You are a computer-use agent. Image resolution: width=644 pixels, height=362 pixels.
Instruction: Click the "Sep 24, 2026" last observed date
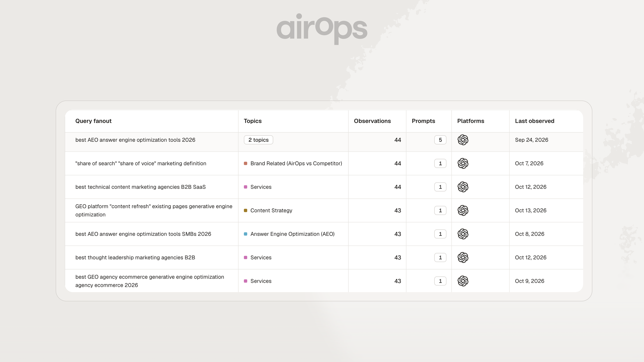pyautogui.click(x=531, y=140)
